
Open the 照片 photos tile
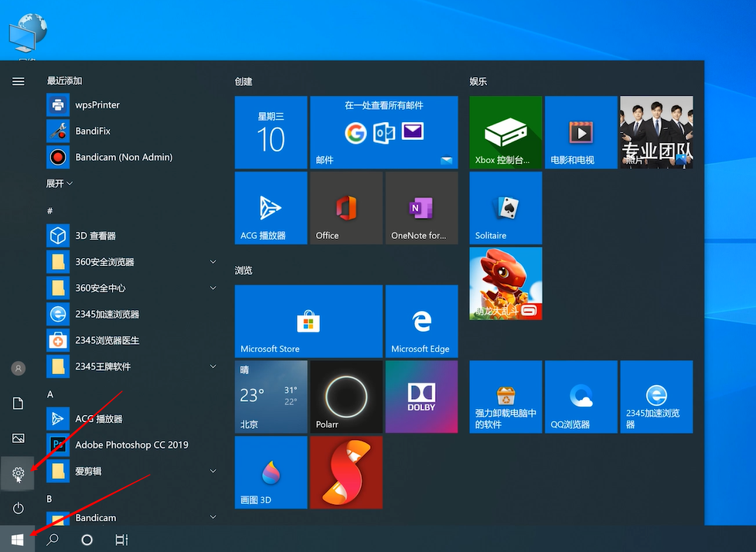tap(657, 132)
